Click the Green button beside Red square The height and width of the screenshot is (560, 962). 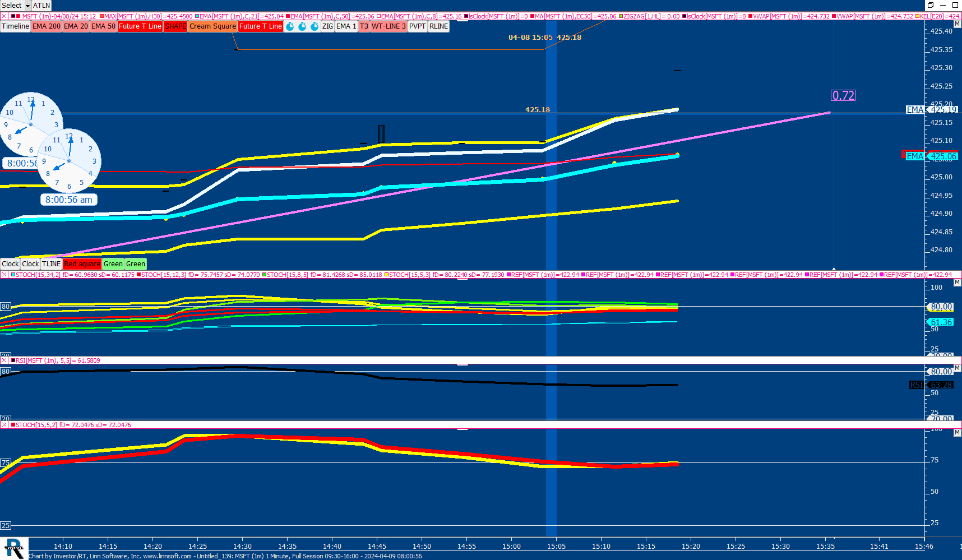tap(113, 264)
